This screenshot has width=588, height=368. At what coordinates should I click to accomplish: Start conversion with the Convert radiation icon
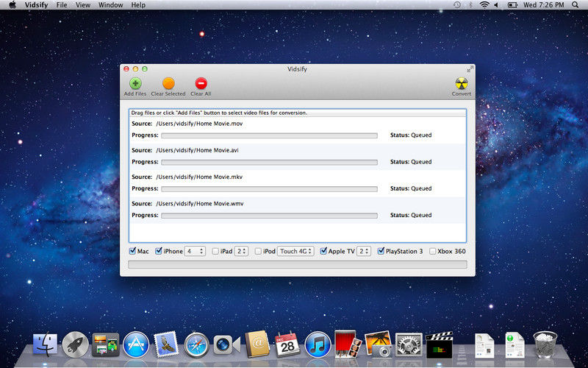pos(462,83)
